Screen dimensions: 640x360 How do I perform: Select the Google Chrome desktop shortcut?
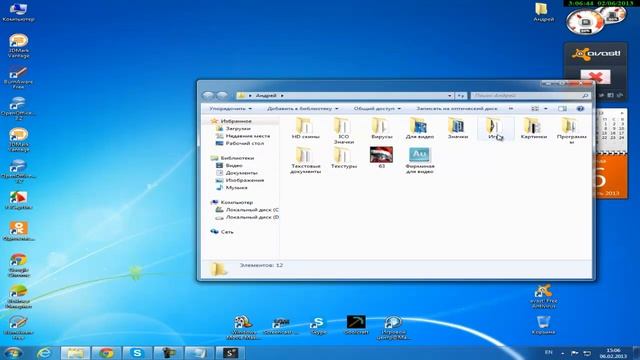18,265
